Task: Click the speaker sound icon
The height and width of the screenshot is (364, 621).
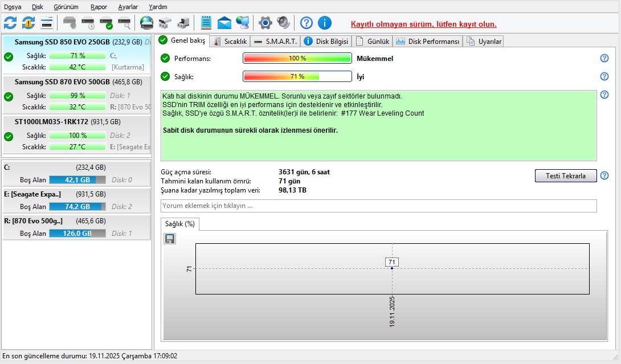Action: 283,23
